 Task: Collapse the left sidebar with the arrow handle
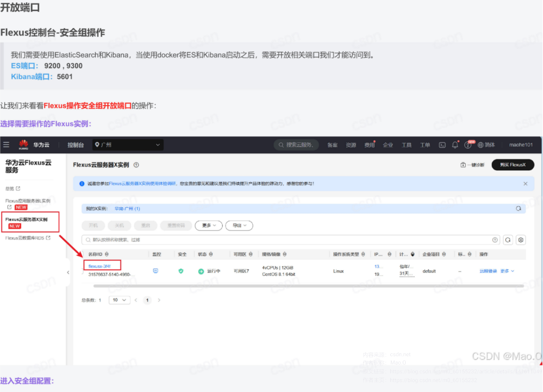point(68,272)
